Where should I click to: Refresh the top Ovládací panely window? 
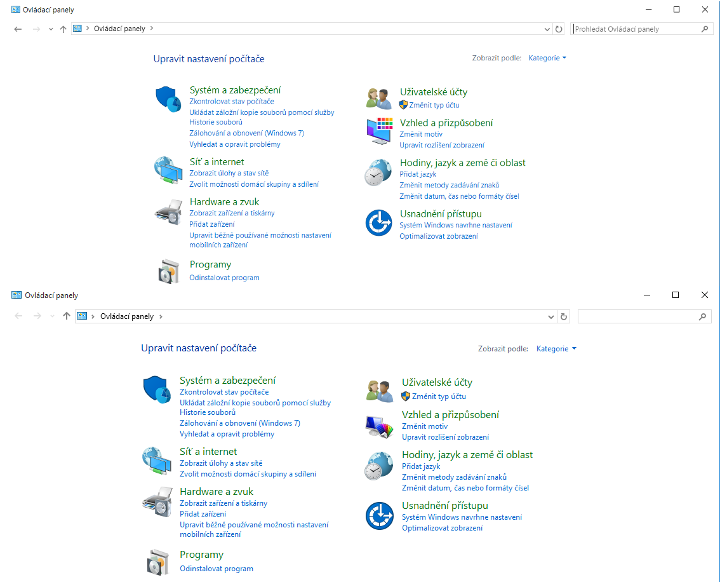[558, 29]
